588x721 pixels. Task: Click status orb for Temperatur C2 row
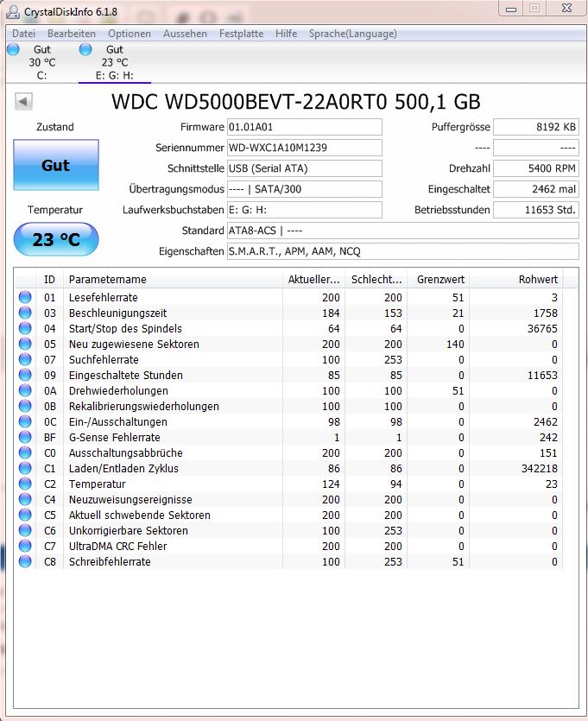25,484
